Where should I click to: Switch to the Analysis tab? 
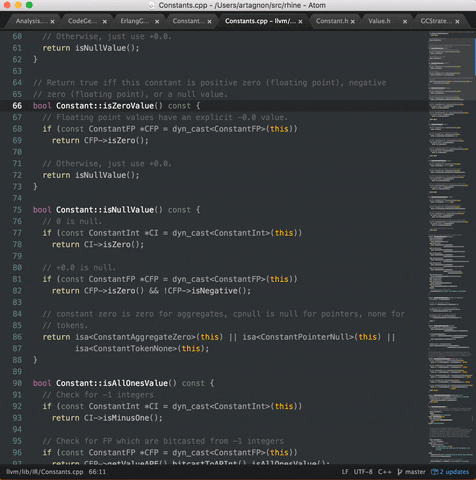pyautogui.click(x=32, y=21)
